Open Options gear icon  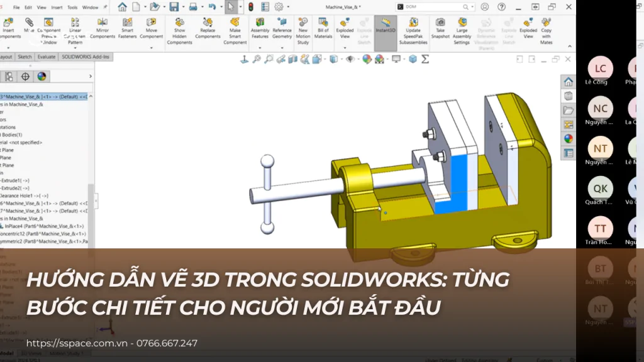[279, 7]
